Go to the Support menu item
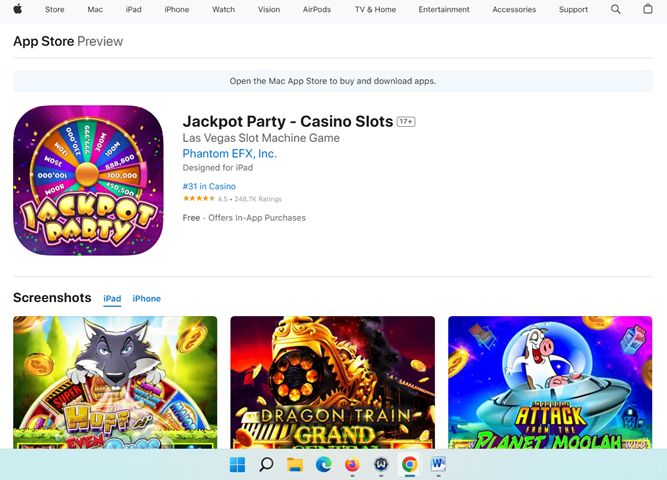This screenshot has width=667, height=480. (x=573, y=9)
